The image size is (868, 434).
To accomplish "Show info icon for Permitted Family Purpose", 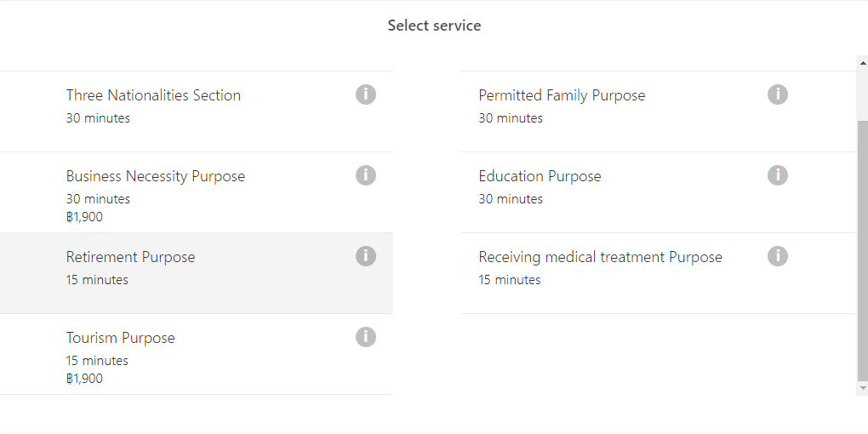I will 777,94.
